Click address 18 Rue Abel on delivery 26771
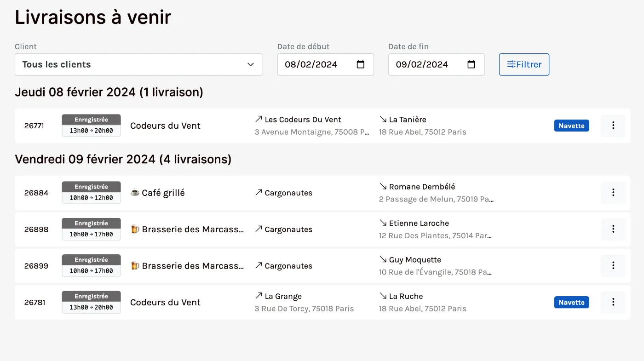Image resolution: width=644 pixels, height=361 pixels. (422, 132)
